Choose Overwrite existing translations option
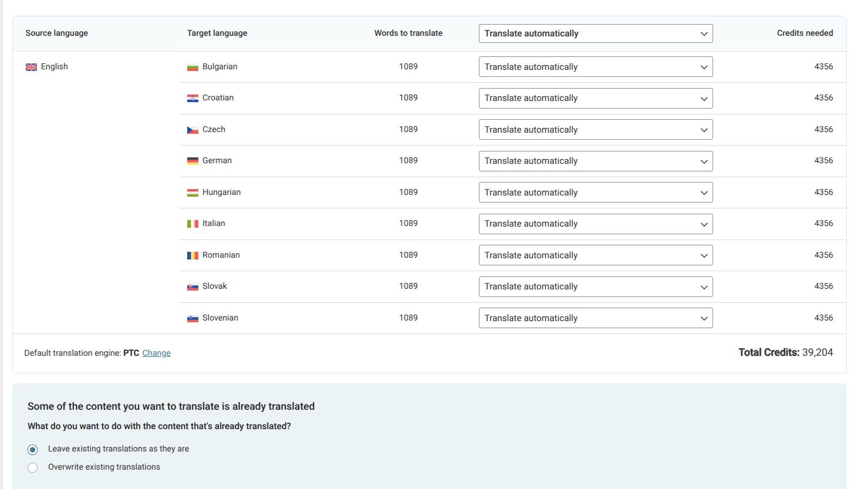The height and width of the screenshot is (489, 868). [33, 467]
